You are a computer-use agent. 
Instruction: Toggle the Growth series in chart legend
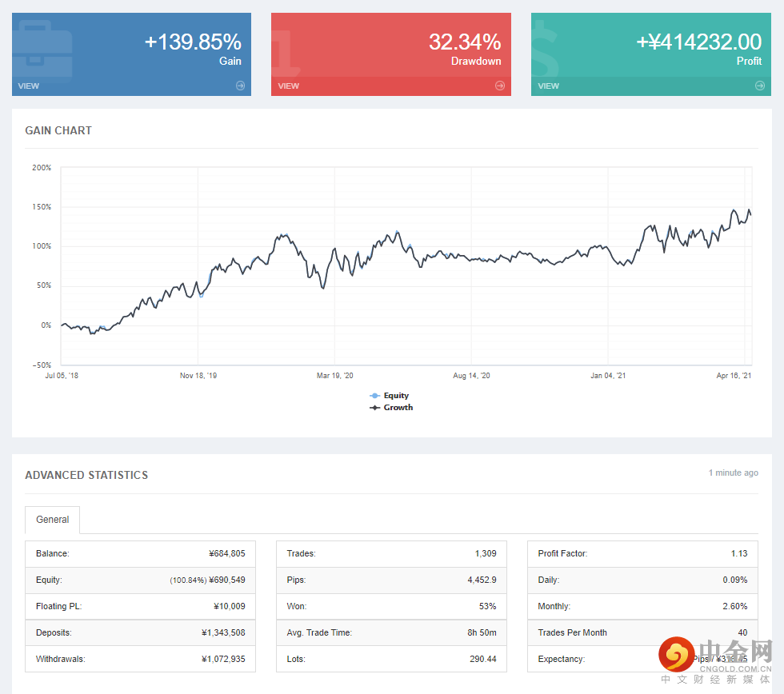tap(391, 408)
